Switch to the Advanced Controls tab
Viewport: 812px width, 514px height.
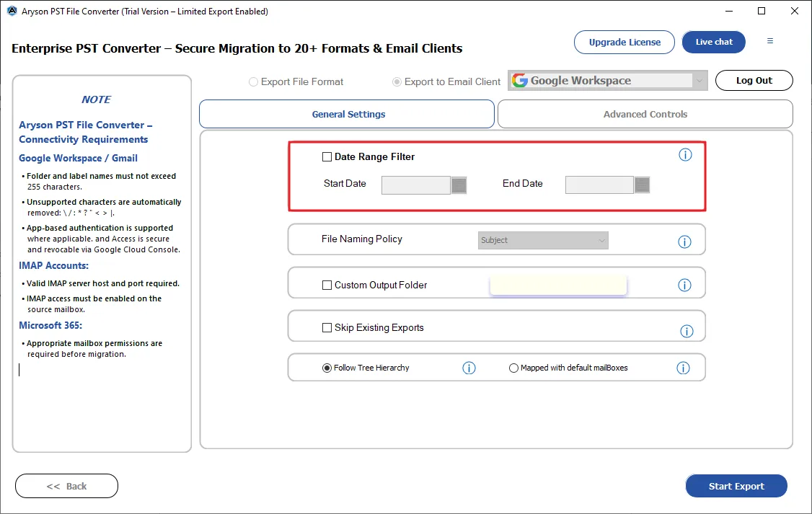tap(645, 114)
